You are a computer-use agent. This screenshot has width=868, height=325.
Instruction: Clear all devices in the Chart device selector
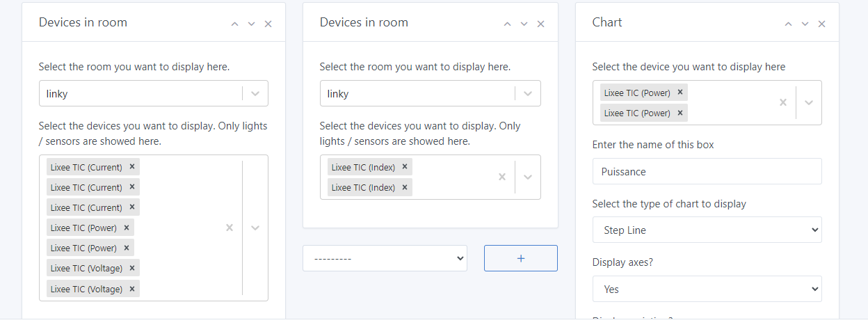782,102
